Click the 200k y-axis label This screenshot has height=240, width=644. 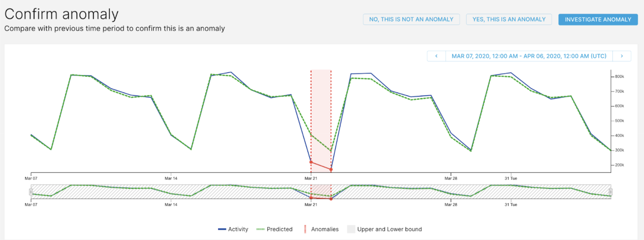pyautogui.click(x=619, y=165)
